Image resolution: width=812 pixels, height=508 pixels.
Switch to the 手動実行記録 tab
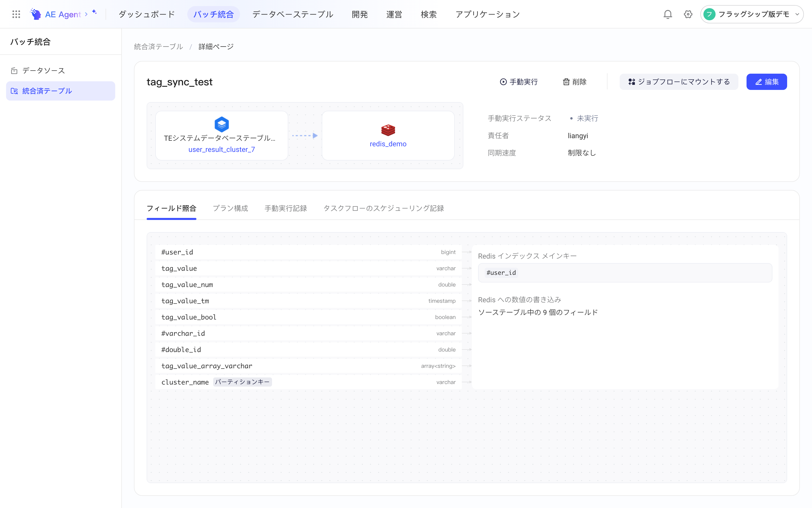pos(285,208)
